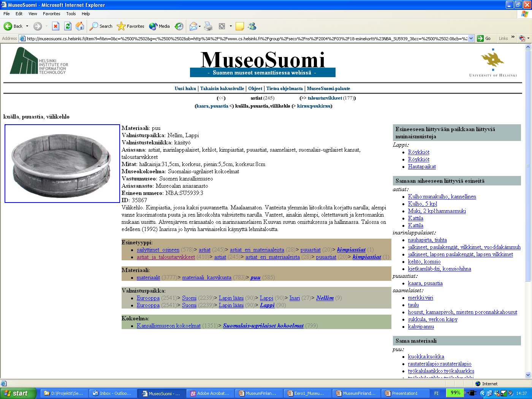Image resolution: width=532 pixels, height=399 pixels.
Task: Open the Media toolbar button
Action: tap(160, 26)
